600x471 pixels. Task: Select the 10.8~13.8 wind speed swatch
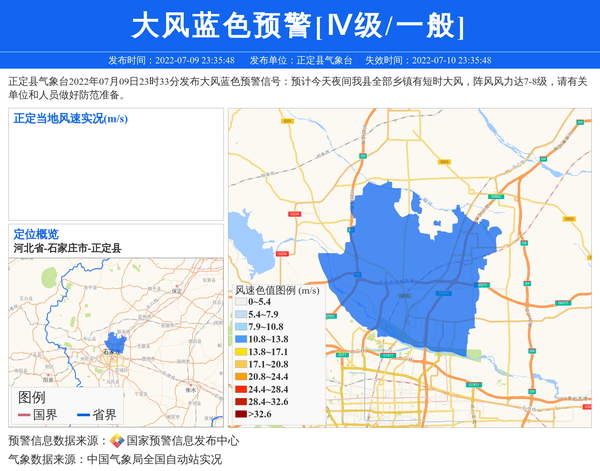(x=240, y=340)
